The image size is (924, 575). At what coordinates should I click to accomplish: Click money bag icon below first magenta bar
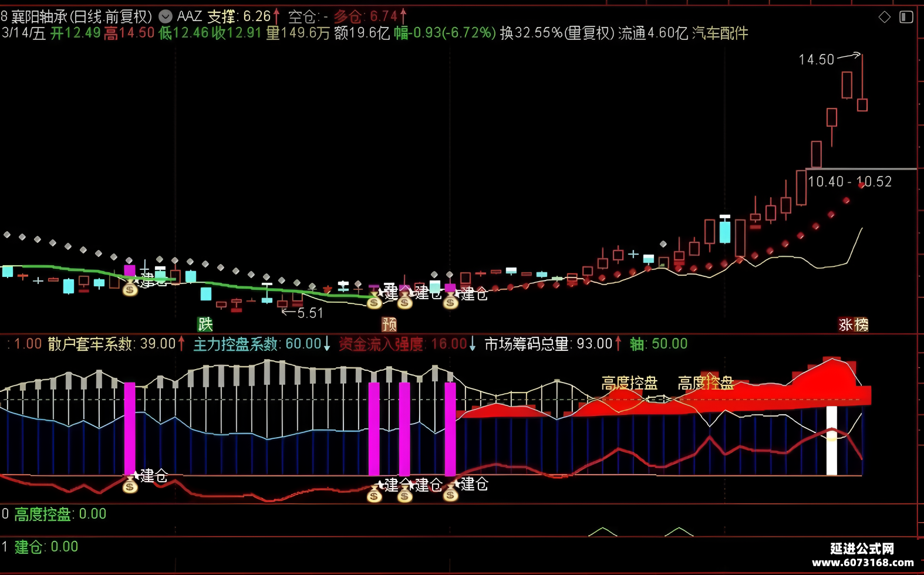130,486
